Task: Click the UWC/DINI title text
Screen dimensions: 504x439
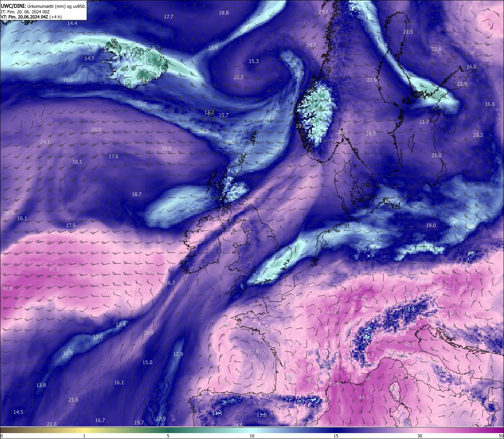Action: click(x=13, y=6)
